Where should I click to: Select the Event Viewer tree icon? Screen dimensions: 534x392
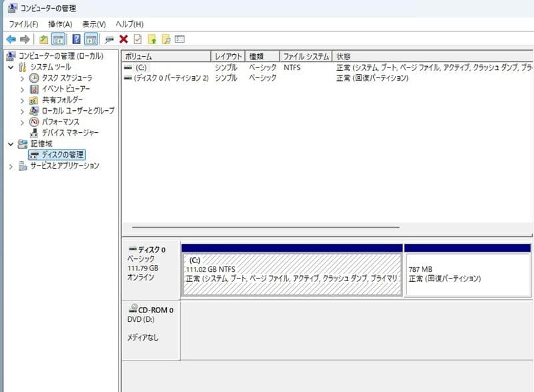tap(35, 88)
